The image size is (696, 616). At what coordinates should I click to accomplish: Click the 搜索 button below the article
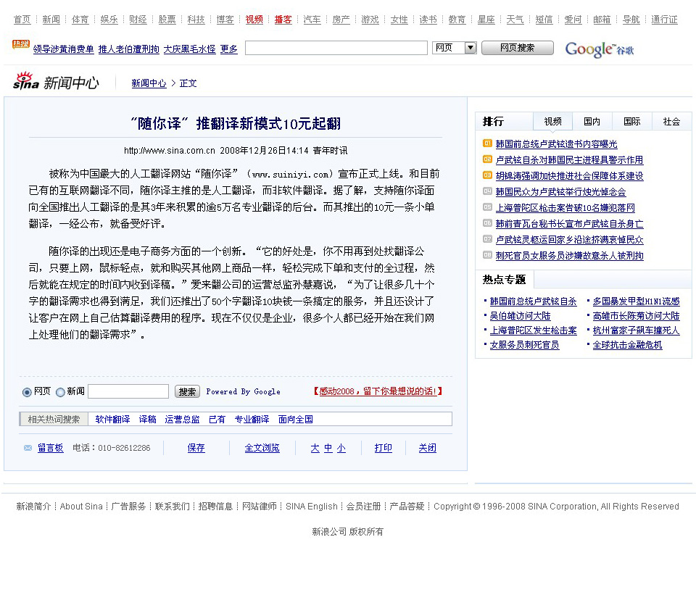(187, 391)
